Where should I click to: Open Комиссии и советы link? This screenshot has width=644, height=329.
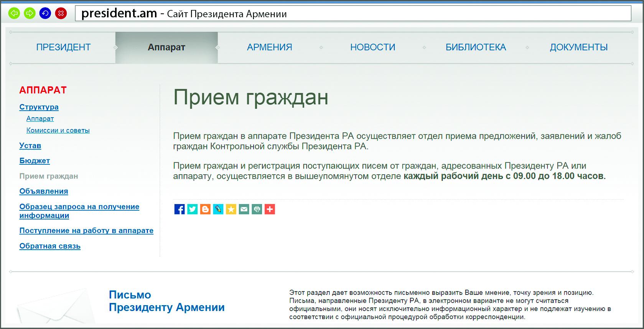pyautogui.click(x=58, y=130)
